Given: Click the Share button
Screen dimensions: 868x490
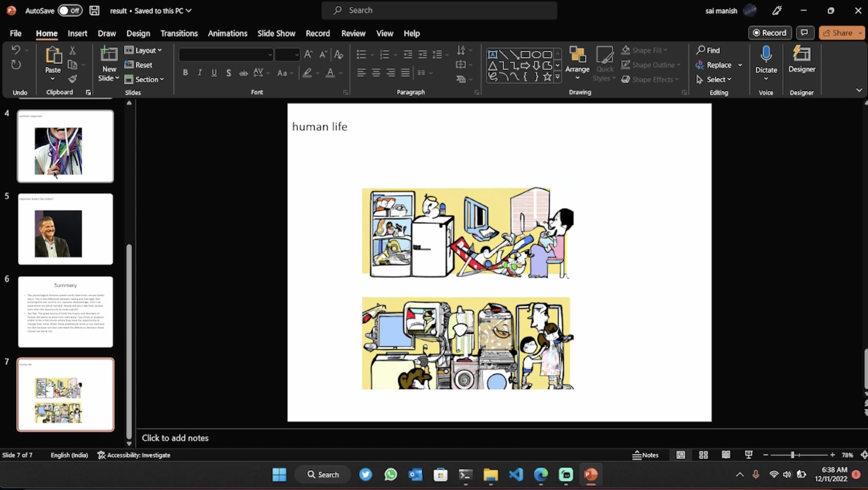Looking at the screenshot, I should click(x=838, y=33).
